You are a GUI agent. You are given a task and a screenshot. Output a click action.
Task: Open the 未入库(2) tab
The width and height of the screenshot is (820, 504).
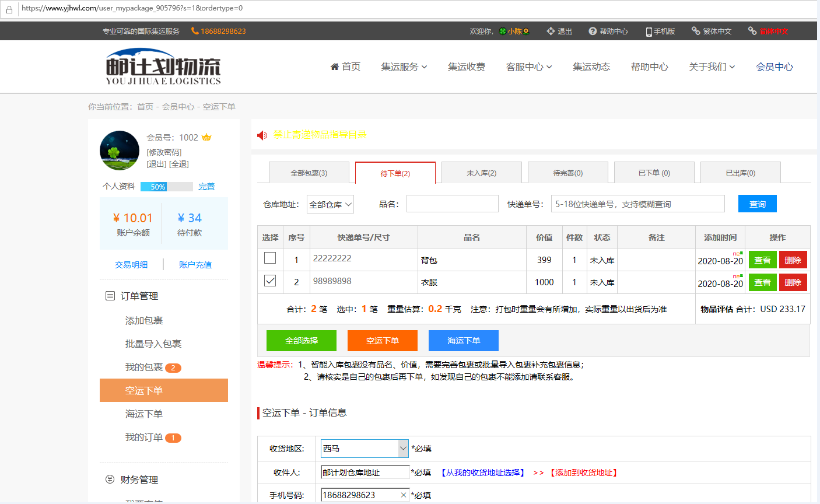[x=482, y=173]
